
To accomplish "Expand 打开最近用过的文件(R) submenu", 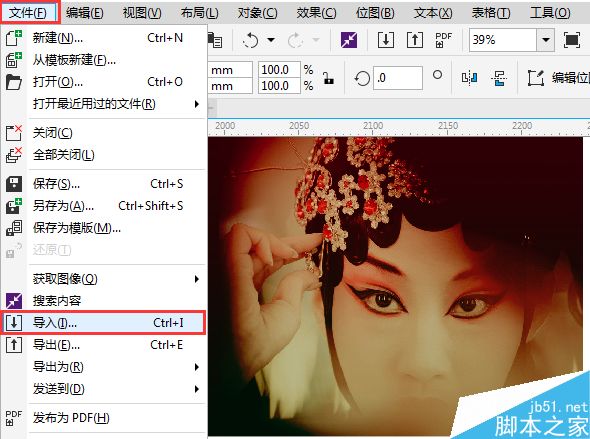I will pyautogui.click(x=104, y=103).
